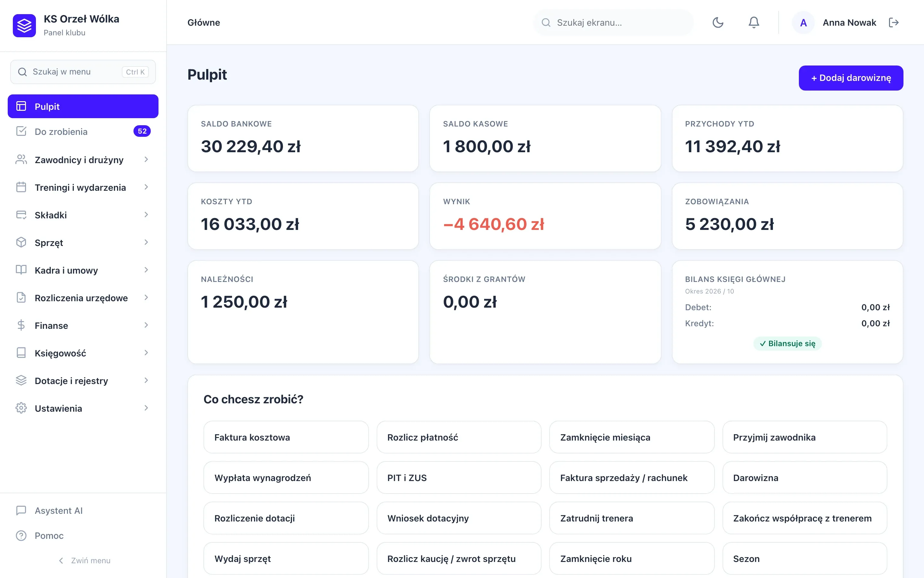Choose the Faktura kosztowa action
The width and height of the screenshot is (924, 578).
286,437
